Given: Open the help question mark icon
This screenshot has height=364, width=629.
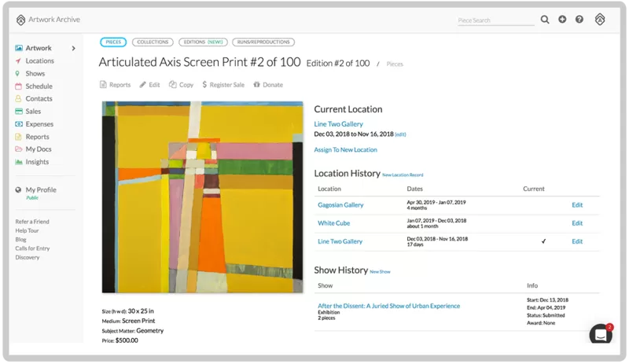Looking at the screenshot, I should [579, 20].
